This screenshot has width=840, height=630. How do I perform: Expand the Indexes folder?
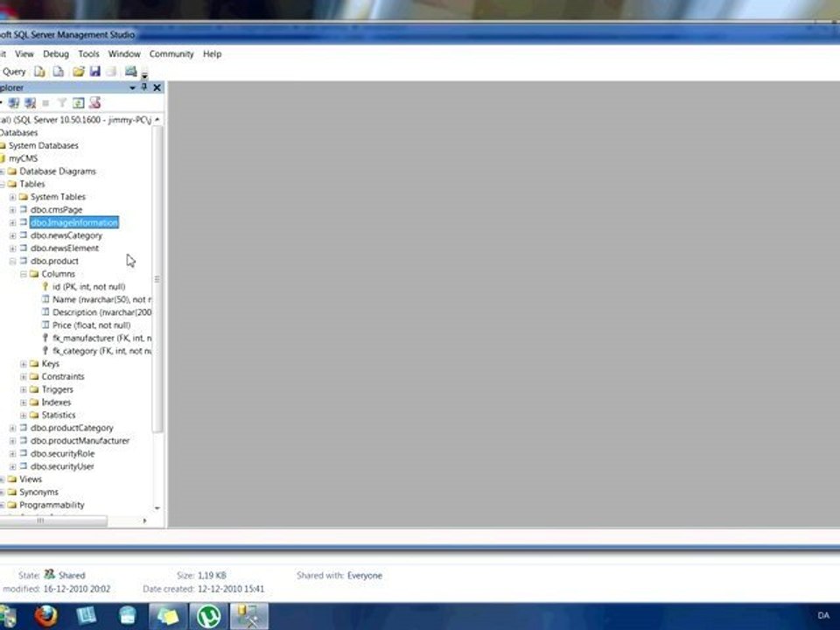(24, 402)
